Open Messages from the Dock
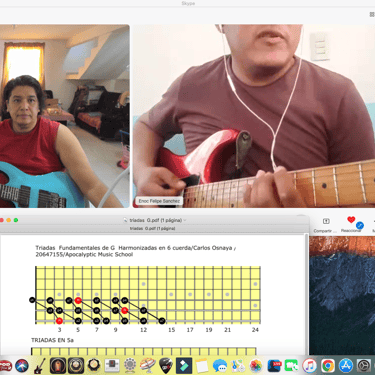The image size is (375, 375). coord(220,366)
